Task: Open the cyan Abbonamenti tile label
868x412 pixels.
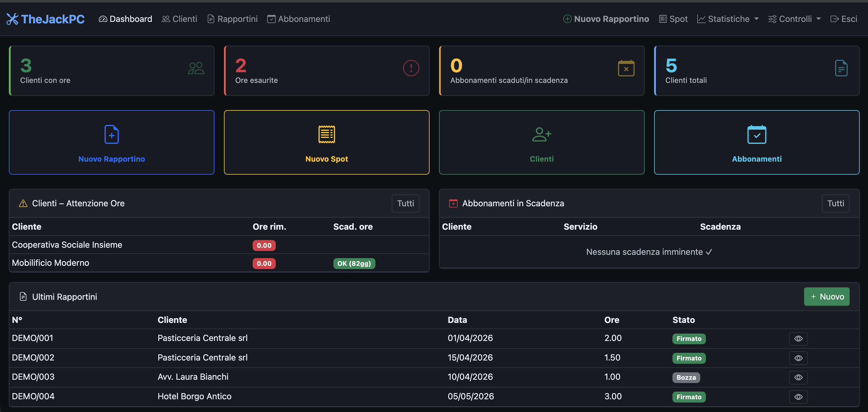Action: pyautogui.click(x=757, y=159)
